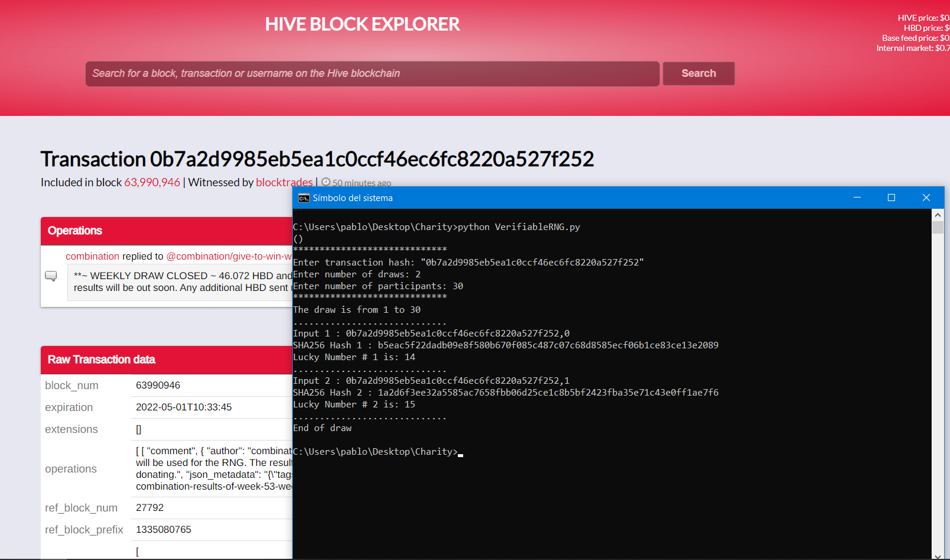Select the expiration value 2022-05-01T10:33:45
The height and width of the screenshot is (560, 950).
point(184,407)
